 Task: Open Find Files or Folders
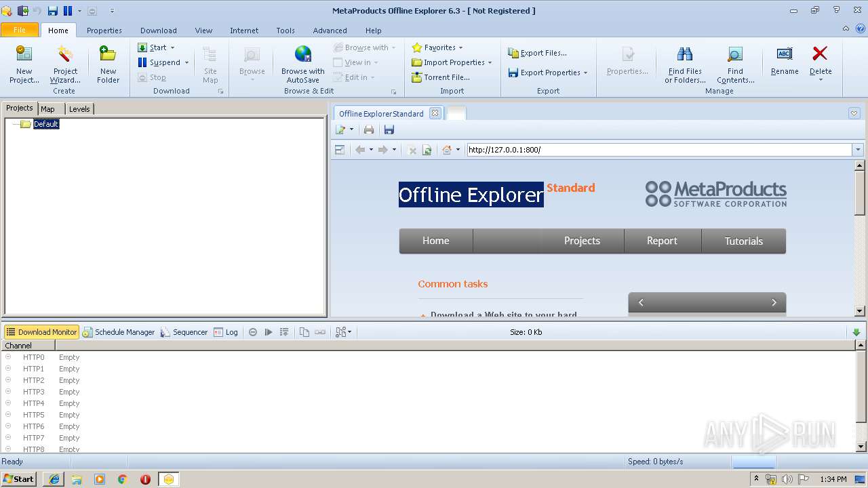point(685,64)
